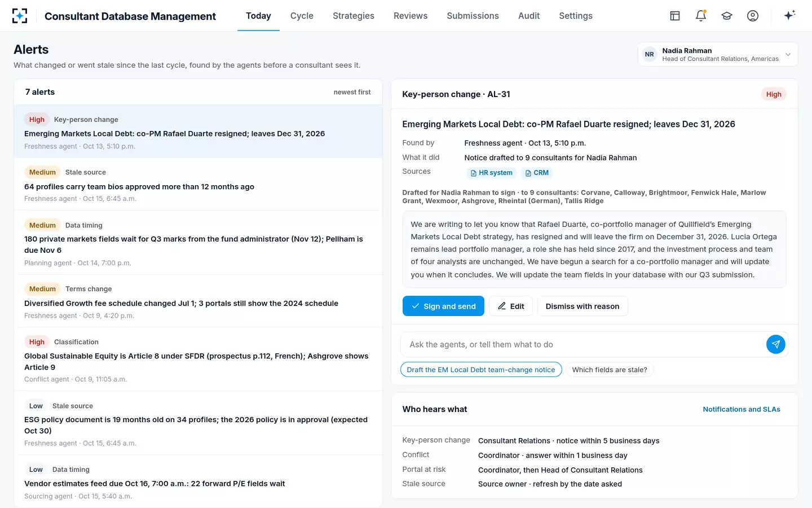This screenshot has width=812, height=508.
Task: Sign and send the drafted notice
Action: pos(443,306)
